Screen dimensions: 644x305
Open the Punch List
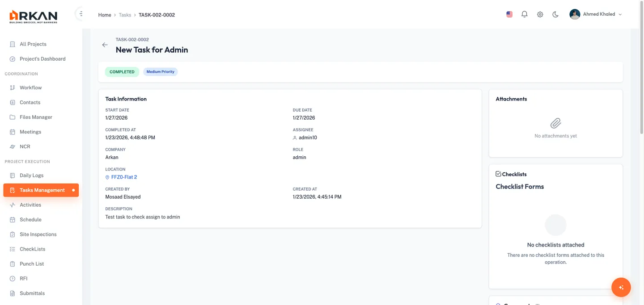coord(31,263)
